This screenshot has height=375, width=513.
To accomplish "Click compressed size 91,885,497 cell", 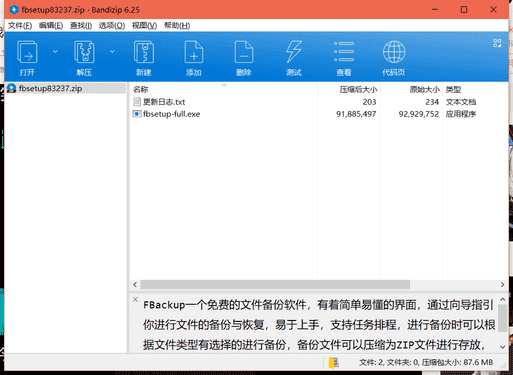I will pyautogui.click(x=356, y=114).
